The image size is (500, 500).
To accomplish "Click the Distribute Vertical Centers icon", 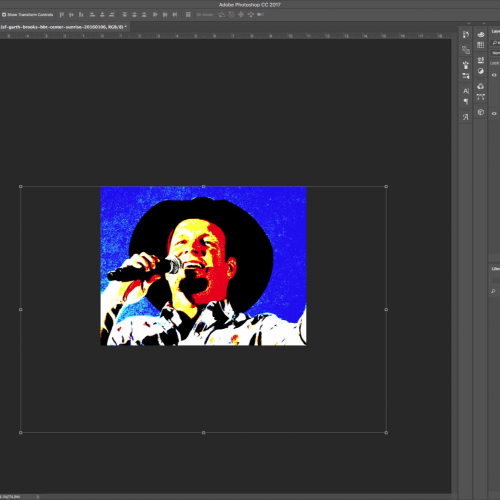I will (134, 15).
